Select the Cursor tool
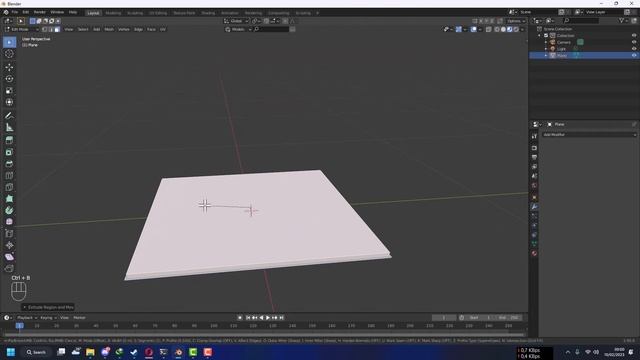The image size is (640, 360). tap(9, 54)
